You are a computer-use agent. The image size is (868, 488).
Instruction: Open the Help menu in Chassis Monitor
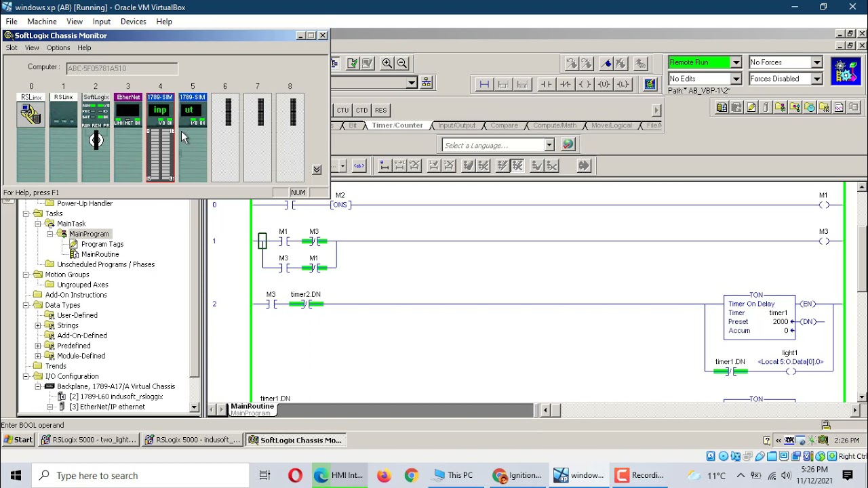(x=84, y=47)
